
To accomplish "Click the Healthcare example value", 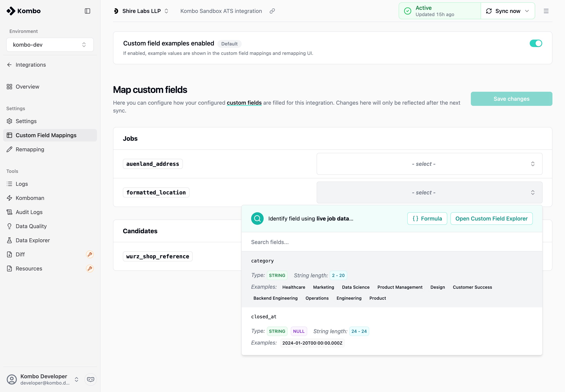I will coord(293,287).
